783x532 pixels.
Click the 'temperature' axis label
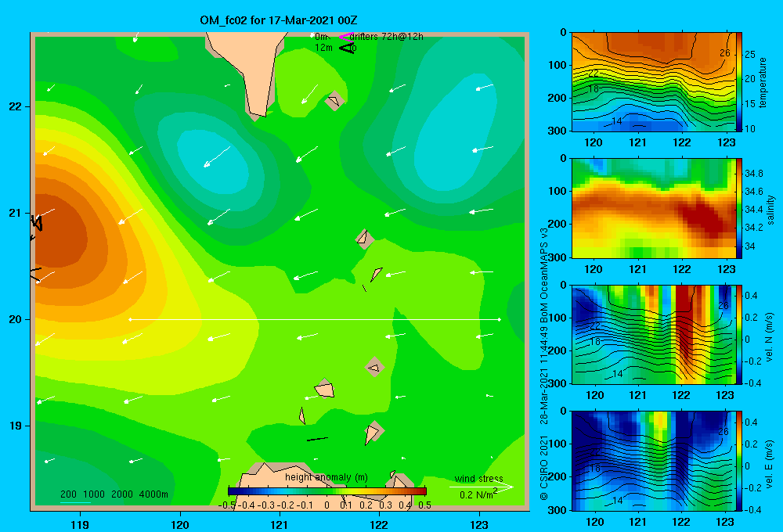[762, 82]
